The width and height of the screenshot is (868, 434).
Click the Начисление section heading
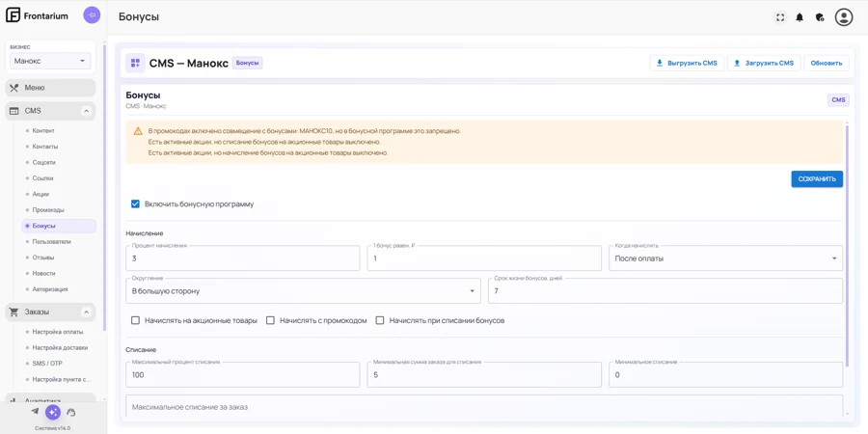pos(145,233)
